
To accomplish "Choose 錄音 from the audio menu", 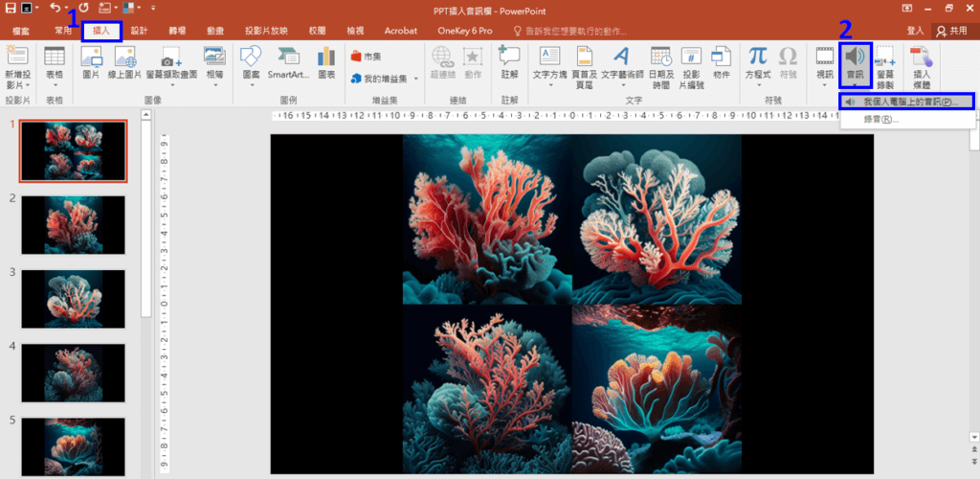I will point(880,120).
